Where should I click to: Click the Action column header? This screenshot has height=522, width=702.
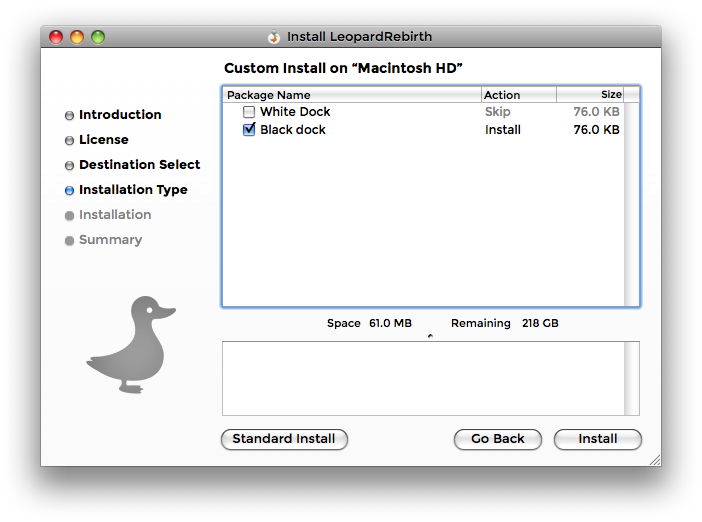519,95
